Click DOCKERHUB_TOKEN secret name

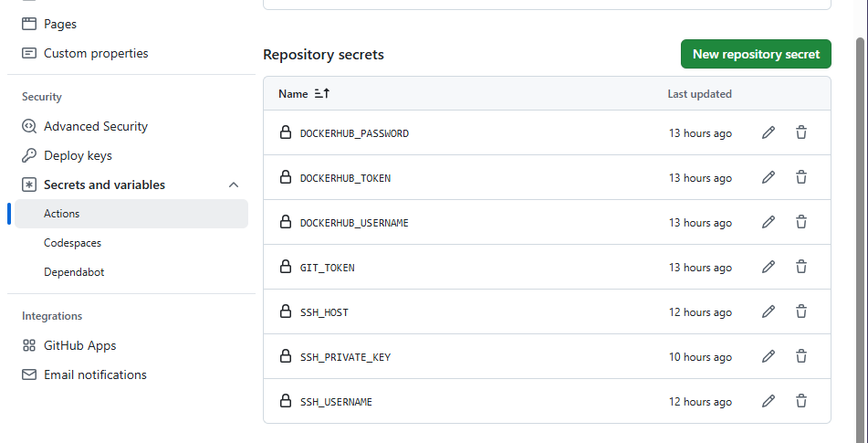coord(345,178)
